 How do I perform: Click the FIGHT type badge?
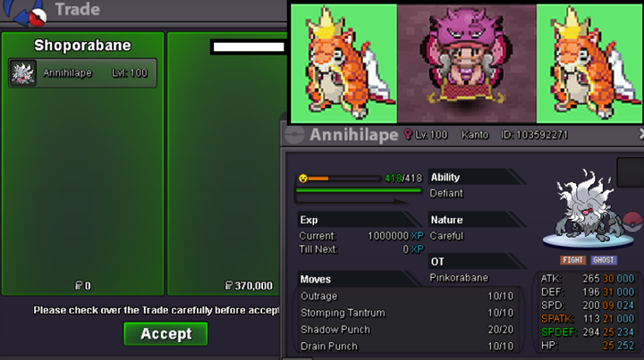pyautogui.click(x=572, y=260)
